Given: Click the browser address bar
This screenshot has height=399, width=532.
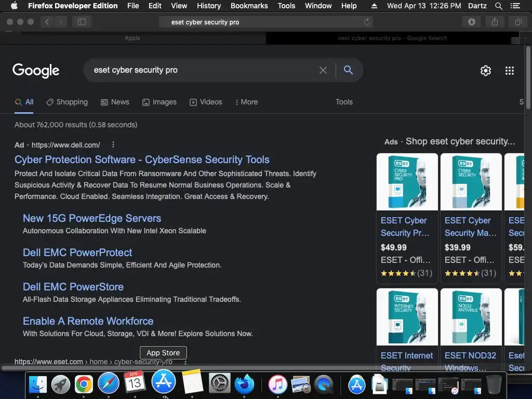Looking at the screenshot, I should click(x=265, y=22).
